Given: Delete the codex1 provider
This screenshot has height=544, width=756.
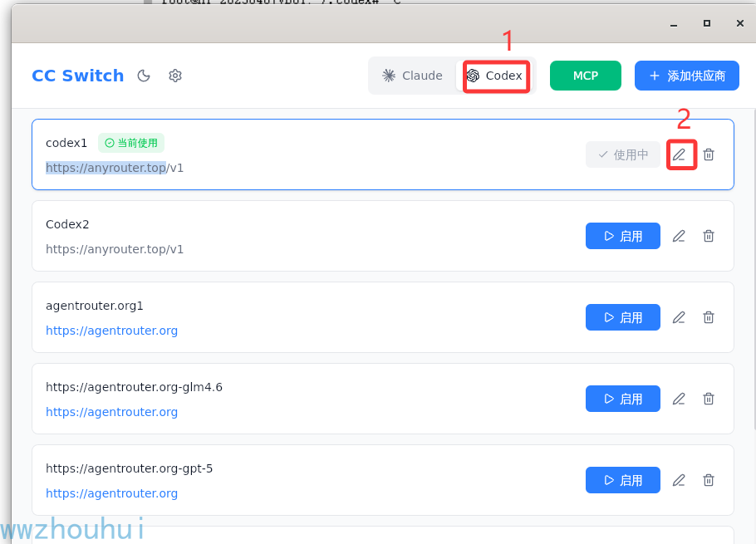Looking at the screenshot, I should click(x=709, y=154).
